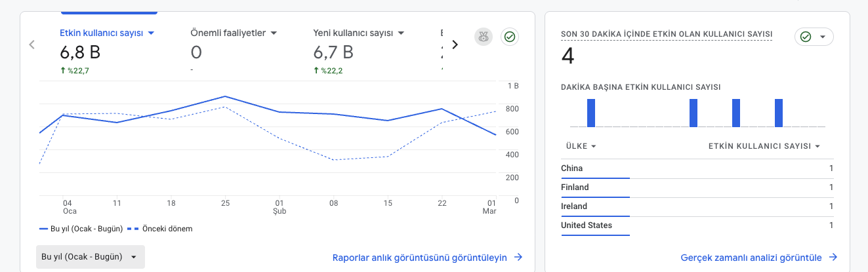Viewport: 868px width, 272px height.
Task: Click the next metrics chevron arrow
Action: (455, 45)
